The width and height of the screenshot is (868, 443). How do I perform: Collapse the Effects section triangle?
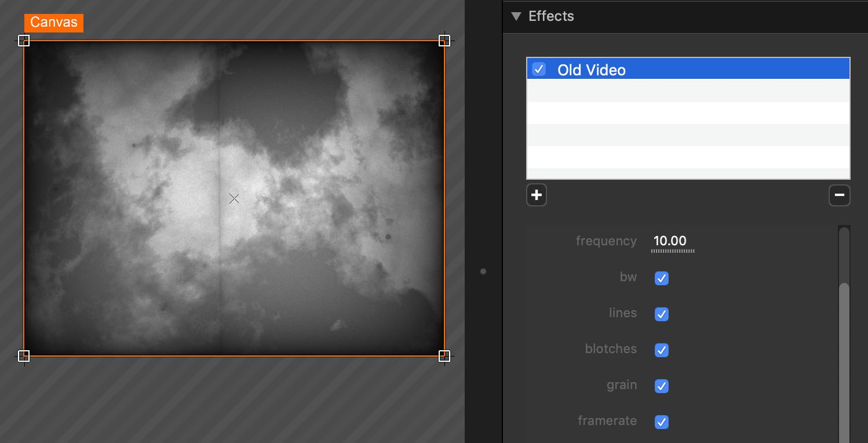[x=516, y=16]
